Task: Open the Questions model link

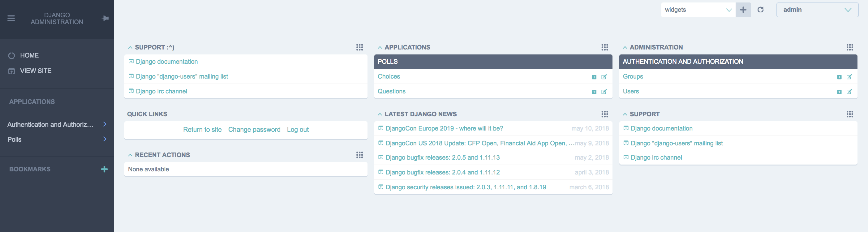Action: (392, 91)
